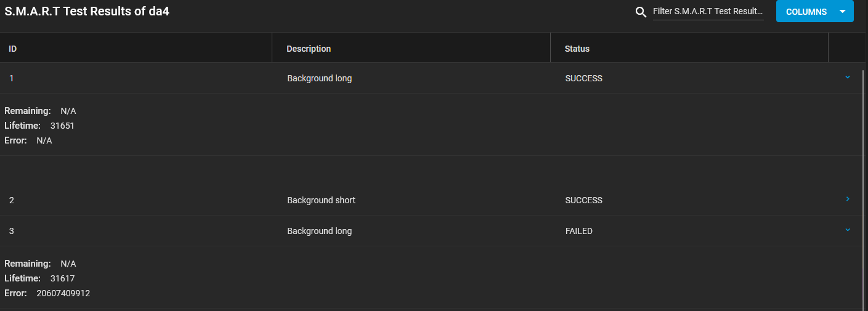Screen dimensions: 868x311
Task: Click the Lifetime value 31651
Action: point(62,126)
